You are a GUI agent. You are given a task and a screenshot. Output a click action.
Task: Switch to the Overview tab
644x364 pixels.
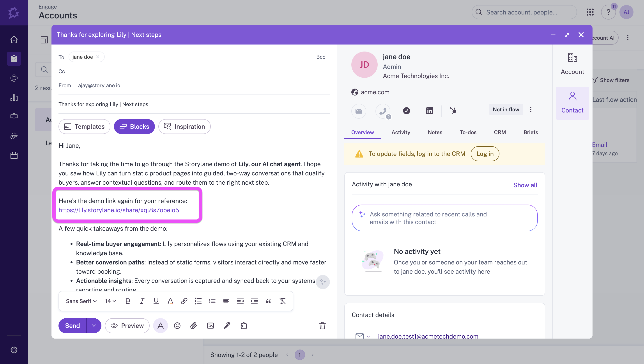tap(362, 132)
